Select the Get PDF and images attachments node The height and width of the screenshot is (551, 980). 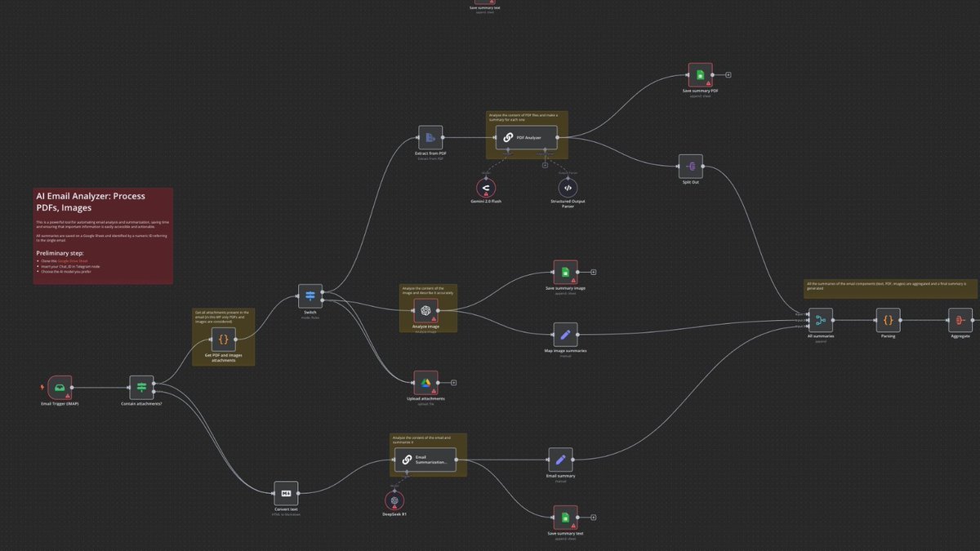[223, 339]
